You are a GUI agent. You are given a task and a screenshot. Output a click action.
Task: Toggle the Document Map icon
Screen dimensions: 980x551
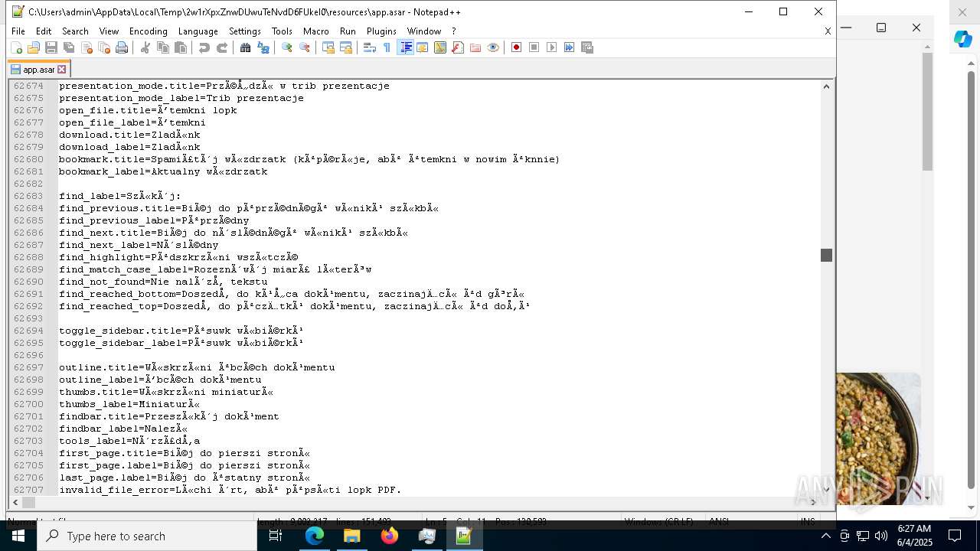pyautogui.click(x=440, y=47)
